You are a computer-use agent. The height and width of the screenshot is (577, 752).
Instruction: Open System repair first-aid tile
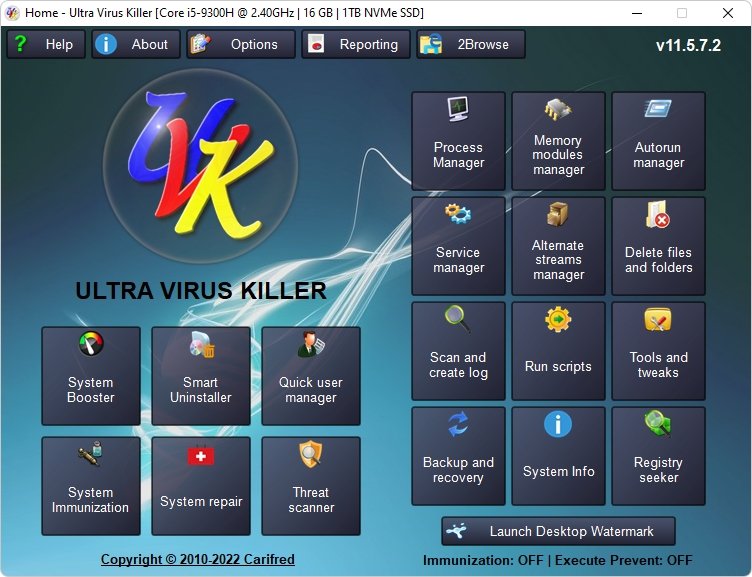[x=201, y=486]
